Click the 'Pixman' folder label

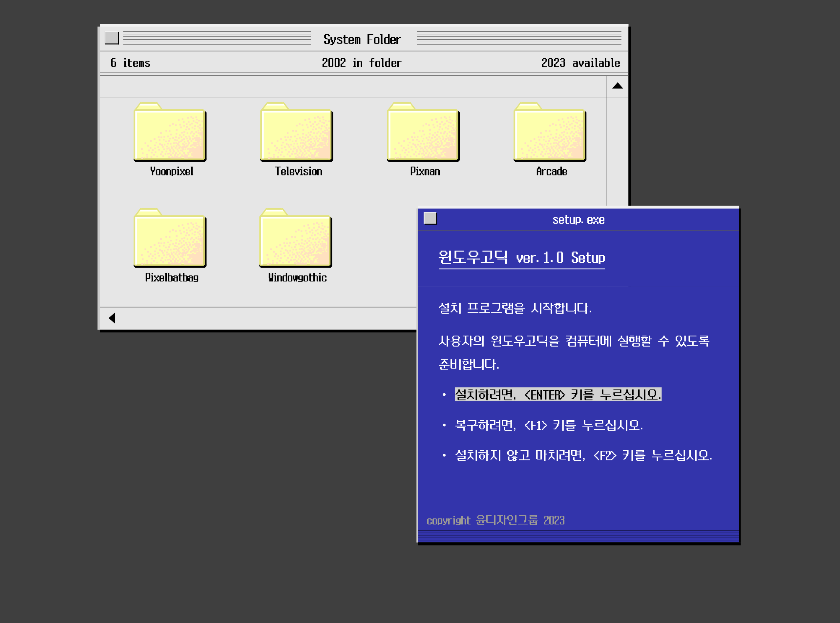coord(425,171)
